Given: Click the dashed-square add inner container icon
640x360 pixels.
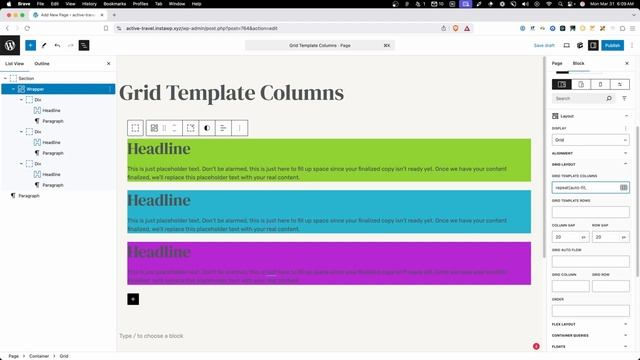Looking at the screenshot, I should point(191,128).
